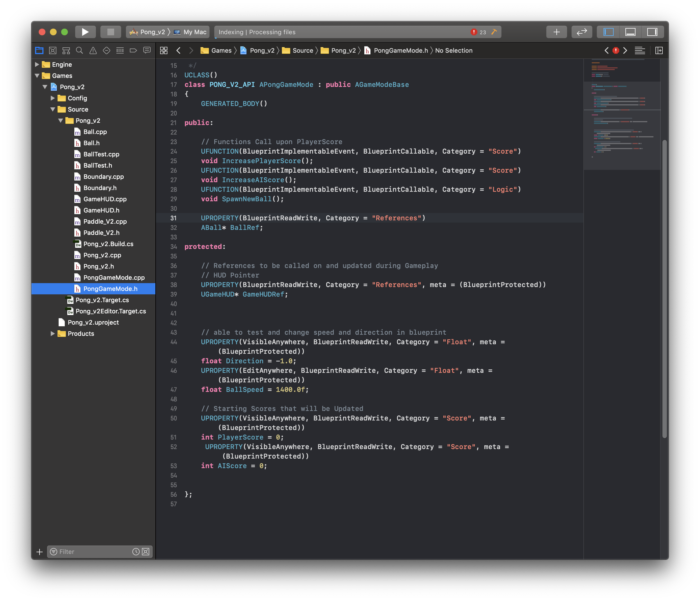Toggle the Debug area visibility
The height and width of the screenshot is (601, 700).
click(x=630, y=32)
